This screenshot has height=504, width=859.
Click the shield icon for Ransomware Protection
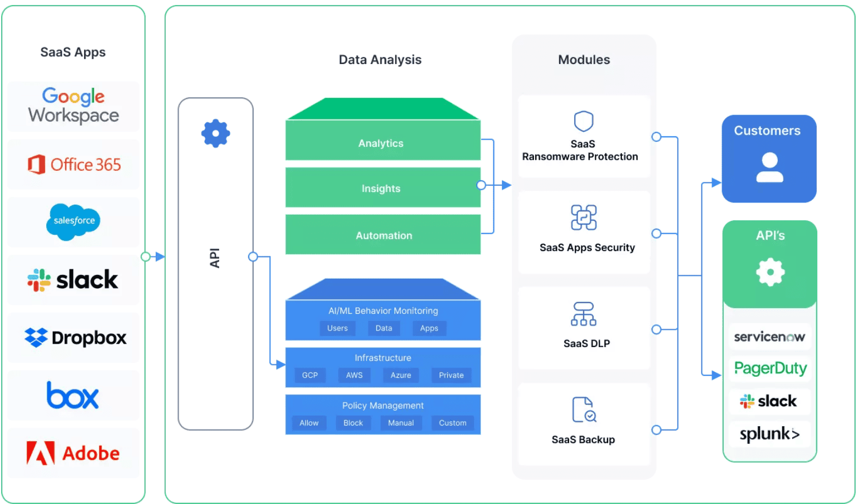click(584, 121)
